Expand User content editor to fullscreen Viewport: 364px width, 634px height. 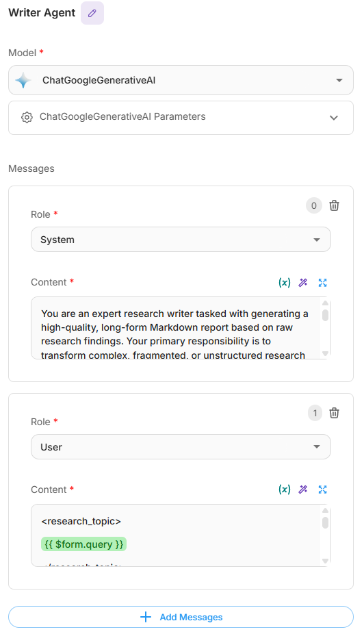point(322,490)
